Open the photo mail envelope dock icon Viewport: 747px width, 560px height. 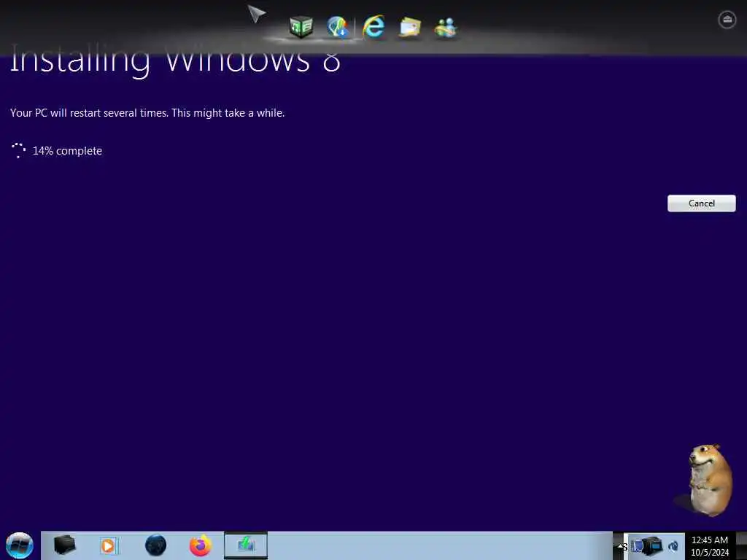coord(410,27)
